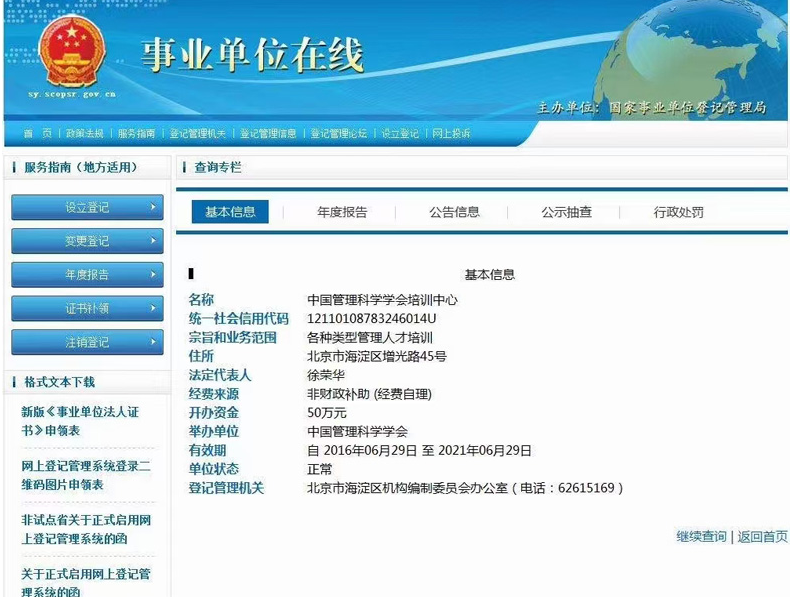This screenshot has width=790, height=597.
Task: Click the credit code 12110108783246014U
Action: (x=372, y=318)
